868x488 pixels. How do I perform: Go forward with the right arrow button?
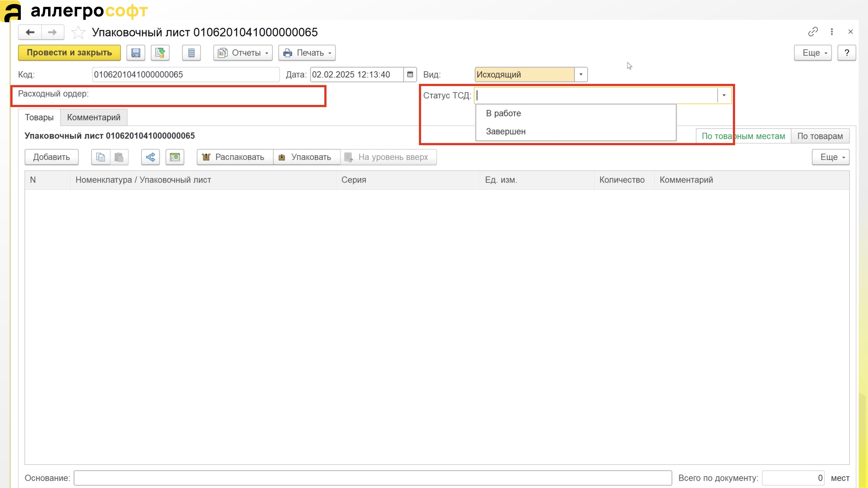pyautogui.click(x=53, y=32)
